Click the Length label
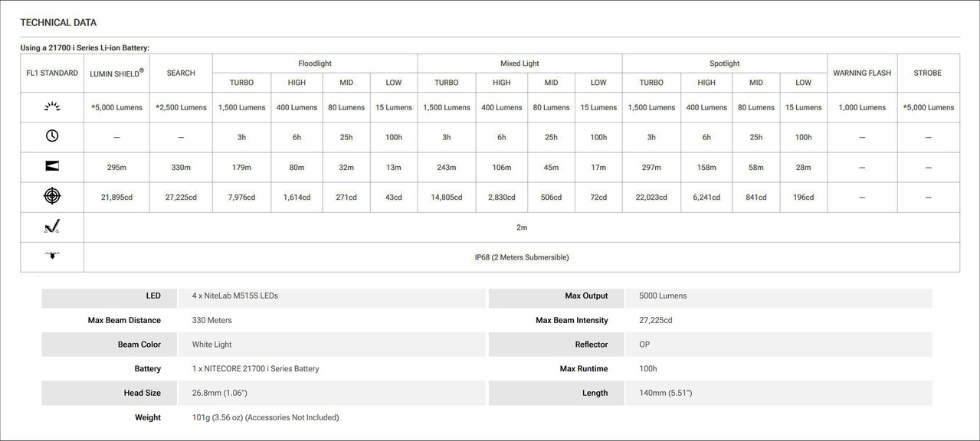 coord(595,393)
